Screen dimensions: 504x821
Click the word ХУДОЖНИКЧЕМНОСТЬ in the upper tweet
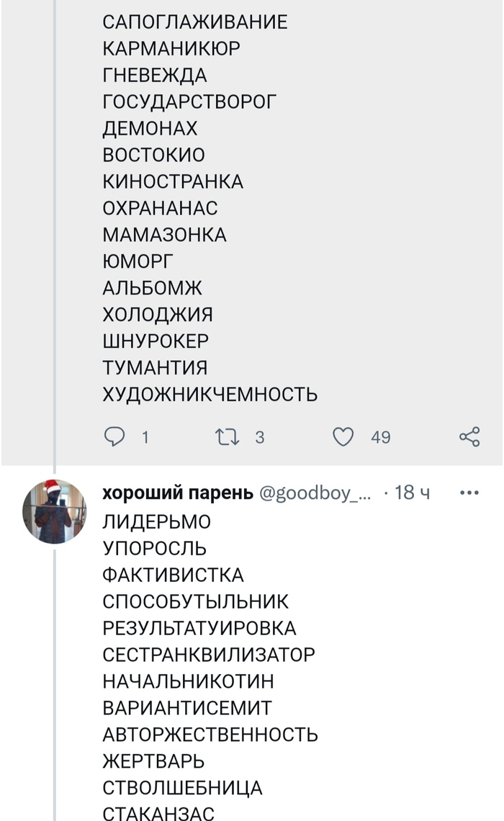pos(210,395)
